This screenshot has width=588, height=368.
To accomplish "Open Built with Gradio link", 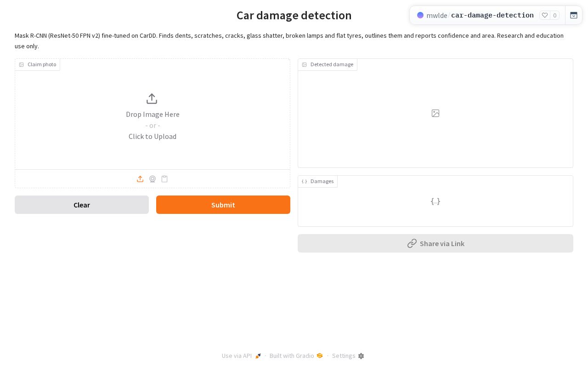I will coord(296,356).
